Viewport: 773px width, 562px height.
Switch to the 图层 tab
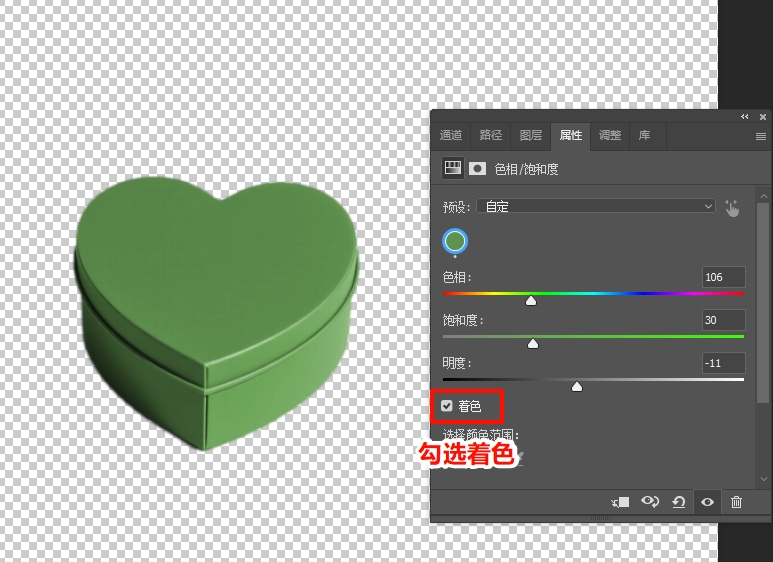click(x=531, y=135)
